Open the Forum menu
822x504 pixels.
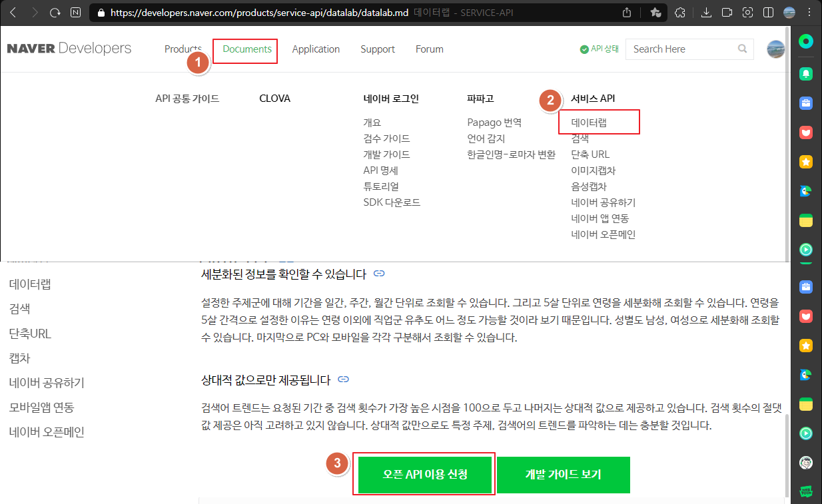pyautogui.click(x=430, y=49)
